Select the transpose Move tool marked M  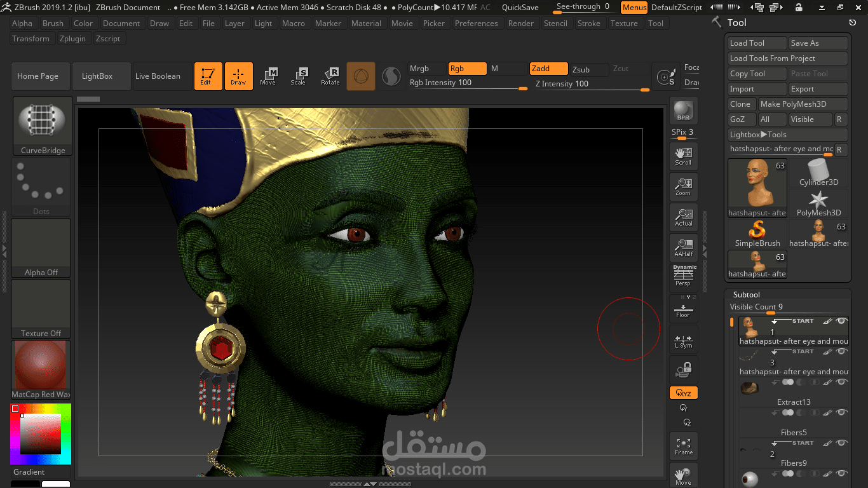coord(268,76)
